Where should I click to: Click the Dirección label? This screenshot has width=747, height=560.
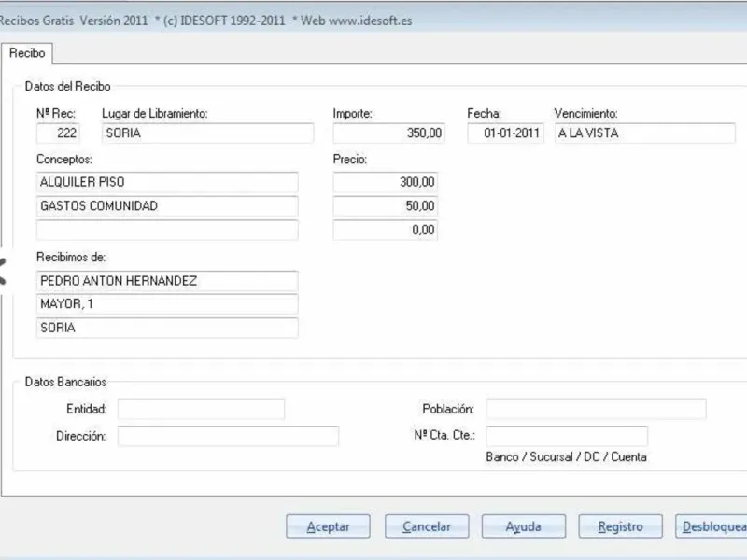pos(81,436)
